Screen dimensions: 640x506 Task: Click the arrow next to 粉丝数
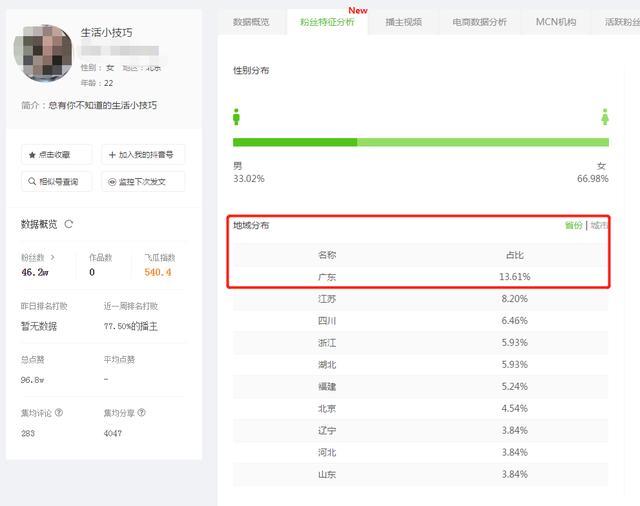(52, 257)
